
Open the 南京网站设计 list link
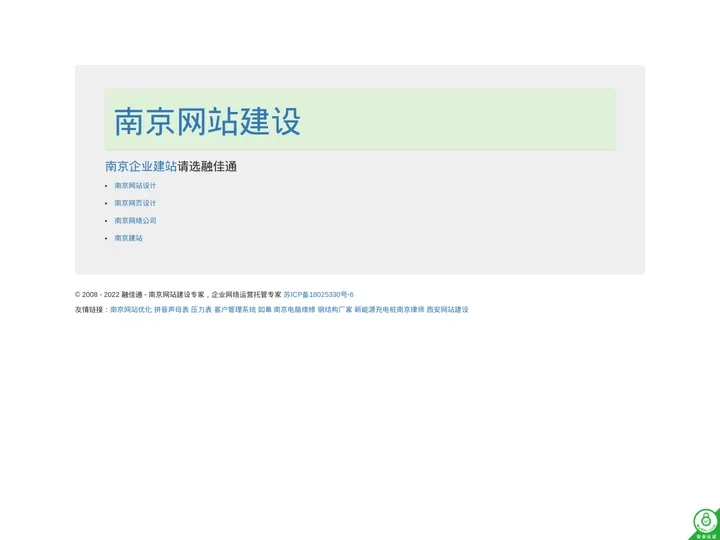click(x=135, y=186)
